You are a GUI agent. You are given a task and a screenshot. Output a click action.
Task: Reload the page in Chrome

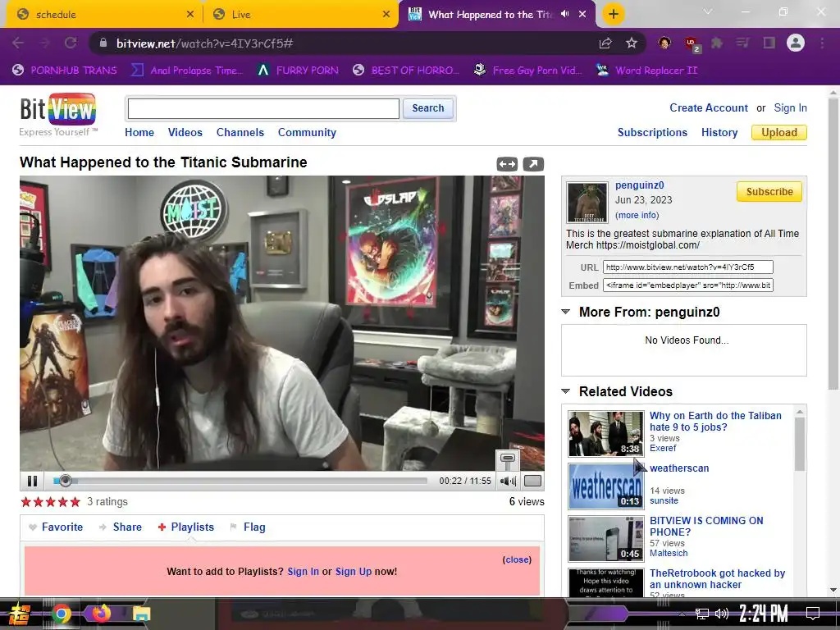point(71,43)
